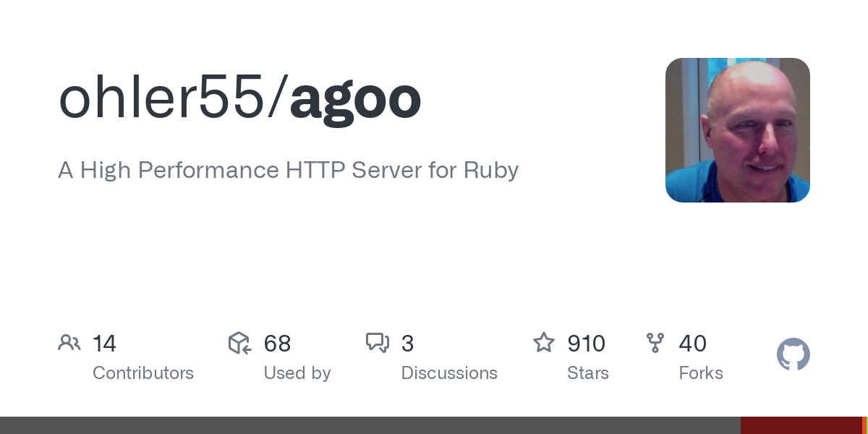Click the Used by package icon
Screen dimensions: 868x434
[x=239, y=343]
